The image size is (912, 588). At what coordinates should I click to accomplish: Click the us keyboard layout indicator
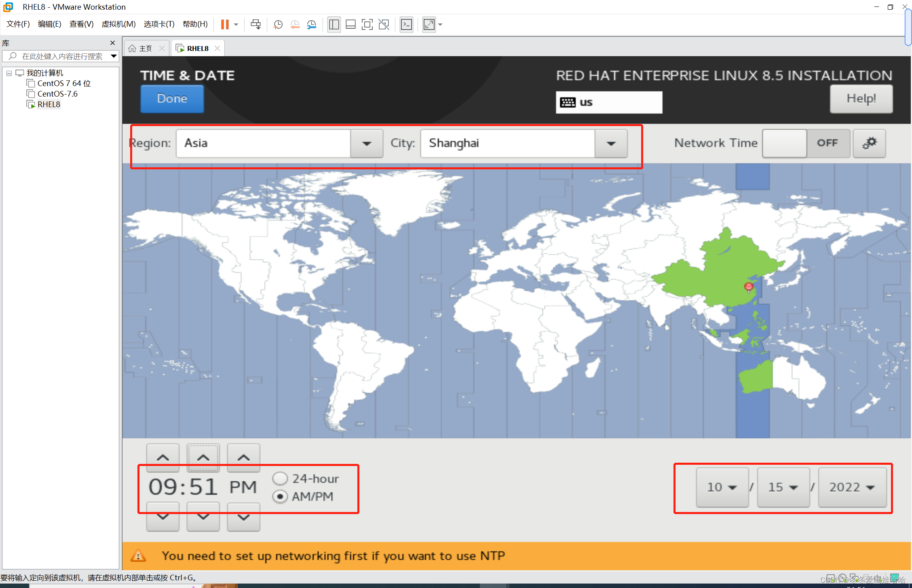(x=609, y=102)
